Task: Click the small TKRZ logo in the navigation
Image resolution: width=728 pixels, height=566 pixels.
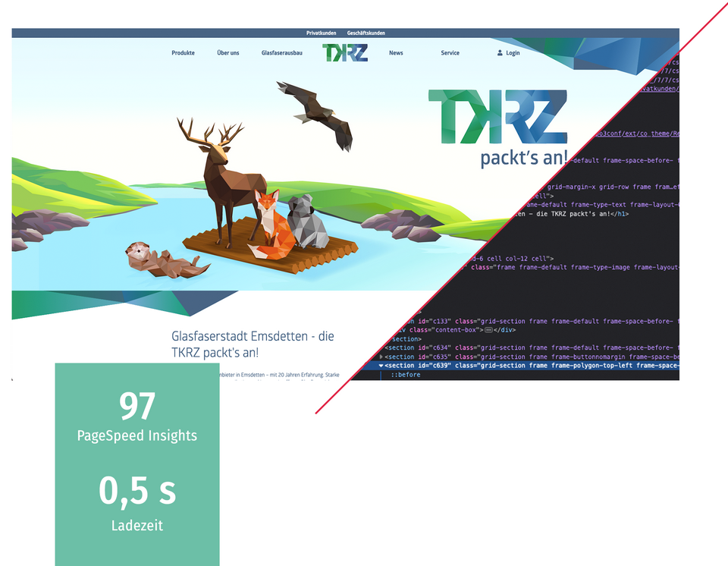Action: coord(345,53)
